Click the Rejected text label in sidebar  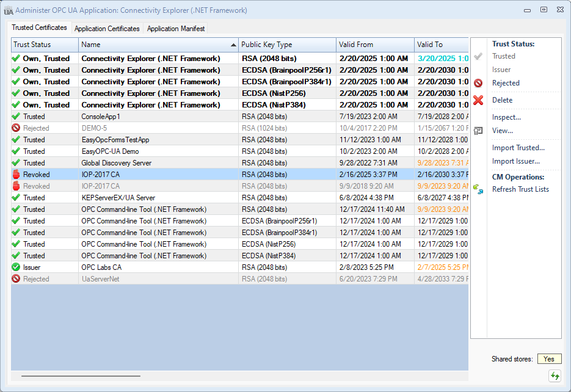[x=506, y=83]
